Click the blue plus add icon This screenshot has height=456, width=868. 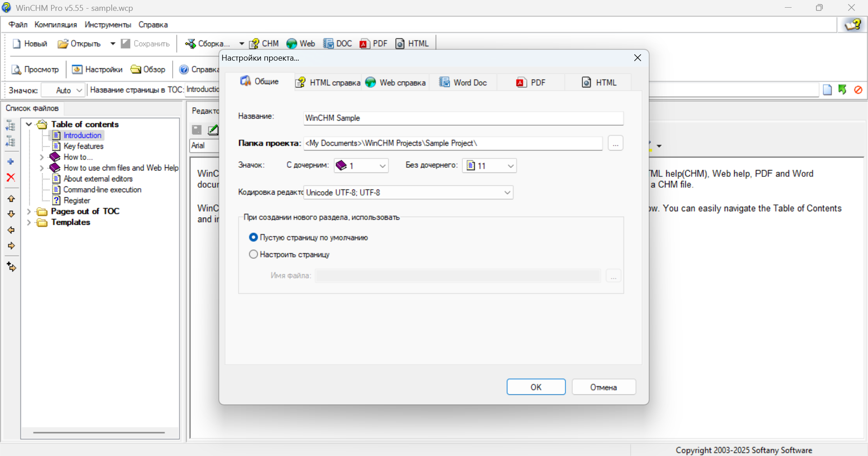(x=11, y=161)
